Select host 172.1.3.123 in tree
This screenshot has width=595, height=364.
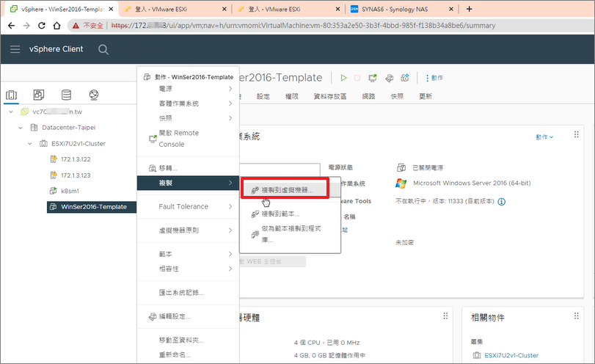click(76, 175)
